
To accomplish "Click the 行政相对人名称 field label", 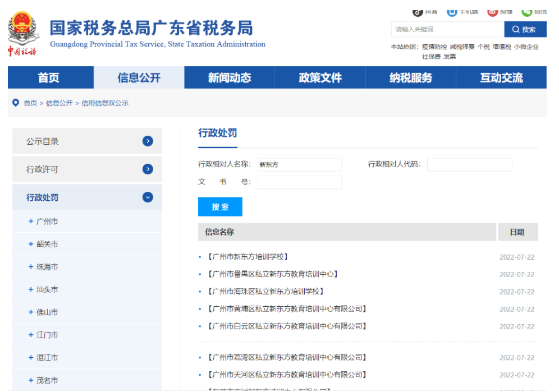I will coord(224,164).
